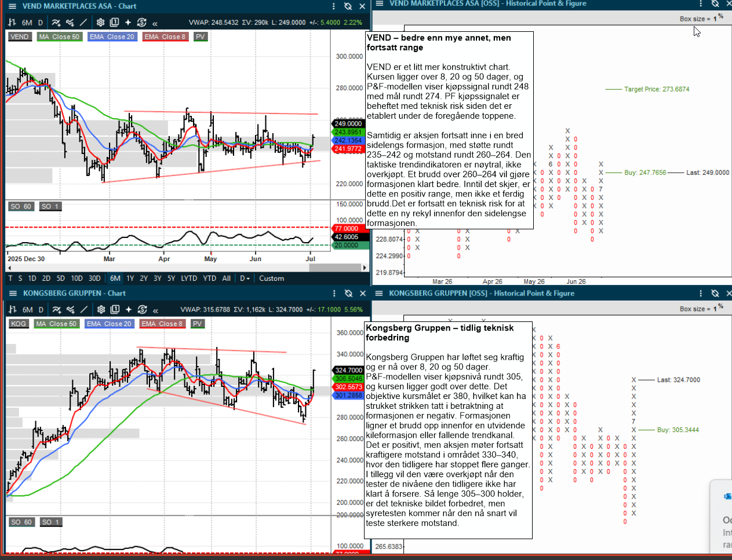Select the YTD time range tab
Viewport: 732px width, 560px height.
tap(210, 279)
